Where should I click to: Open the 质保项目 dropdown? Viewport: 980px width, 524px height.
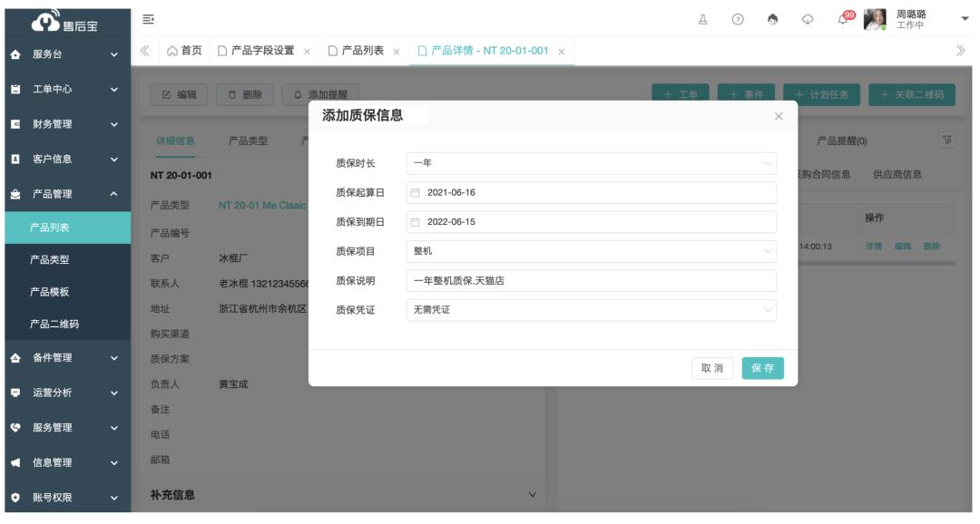click(591, 251)
